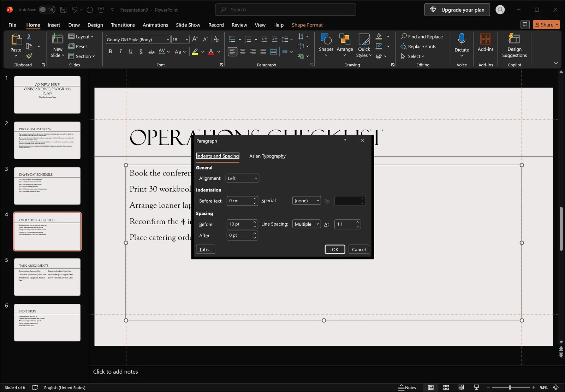Click the Tabs... button
565x392 pixels.
[x=206, y=249]
